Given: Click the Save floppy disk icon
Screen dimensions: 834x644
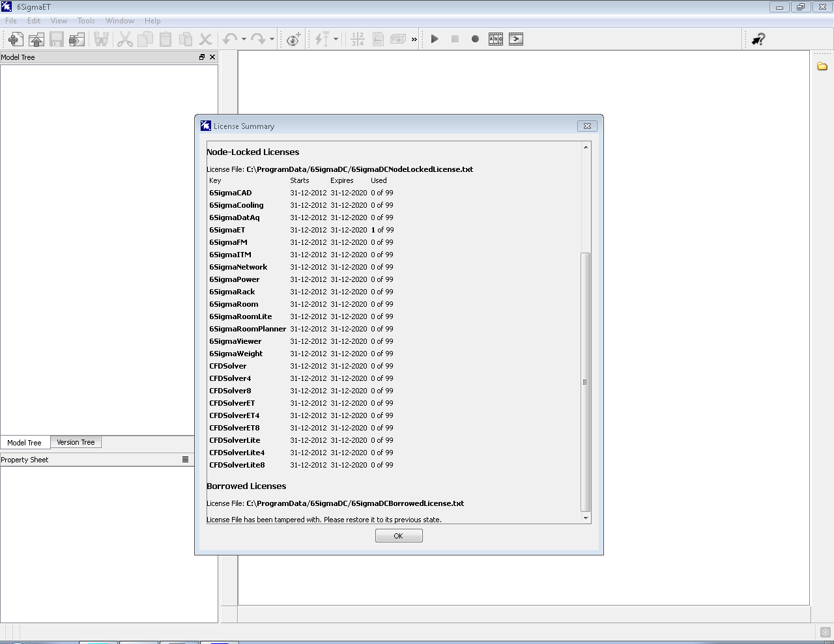Looking at the screenshot, I should point(57,39).
